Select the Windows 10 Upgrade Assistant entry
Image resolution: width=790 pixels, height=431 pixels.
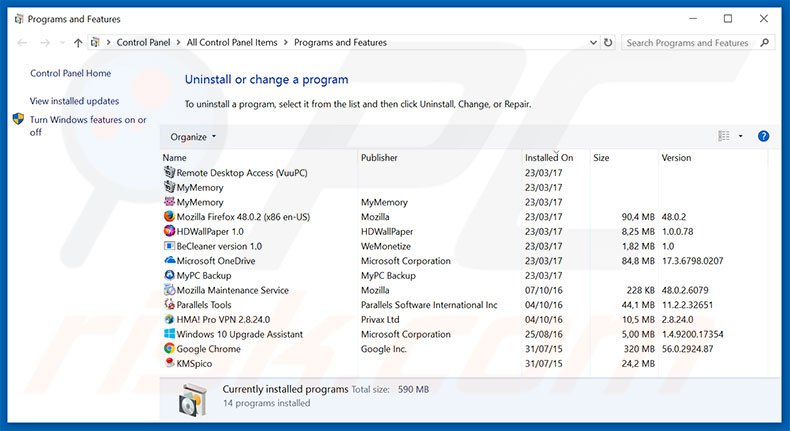[x=240, y=334]
